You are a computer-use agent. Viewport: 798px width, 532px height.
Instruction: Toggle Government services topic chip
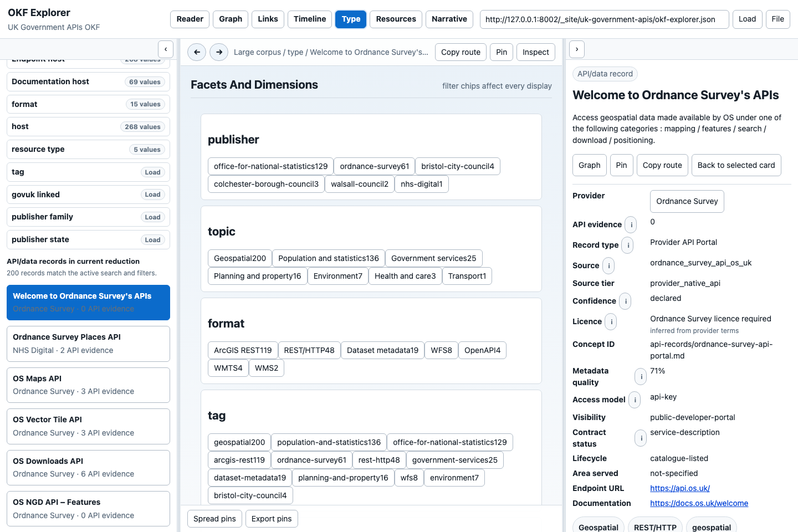(x=434, y=258)
